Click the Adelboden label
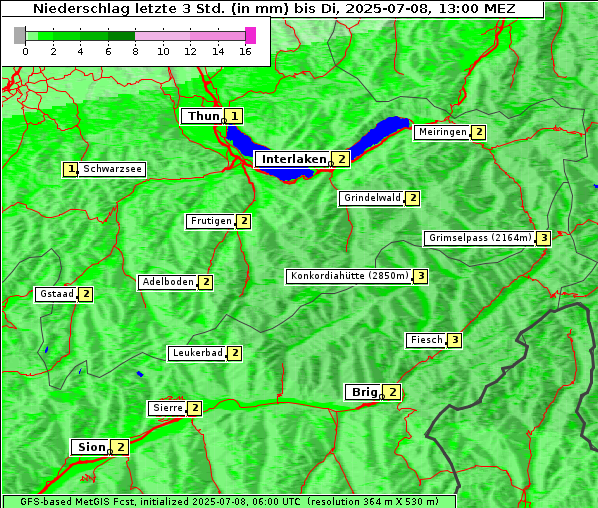 pos(168,282)
